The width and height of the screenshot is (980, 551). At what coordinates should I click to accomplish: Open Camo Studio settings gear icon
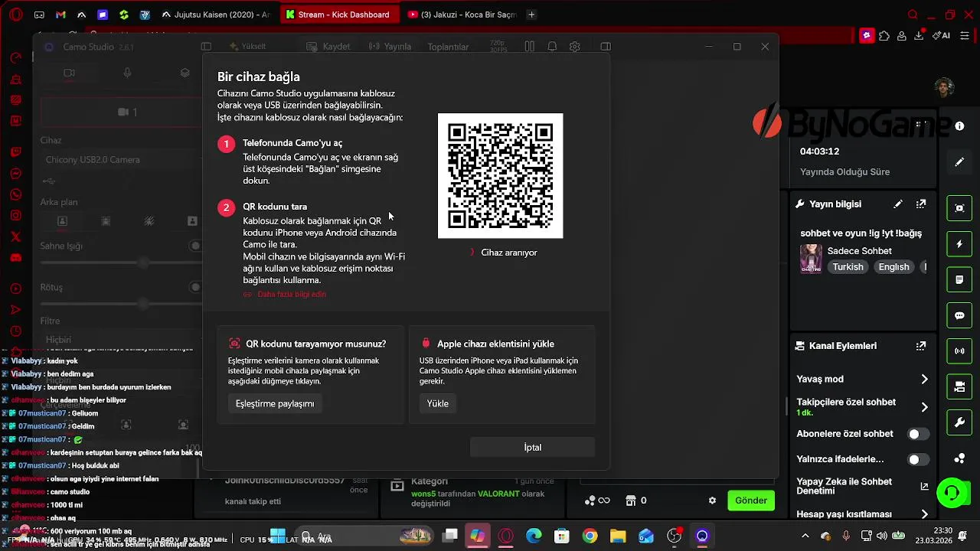coord(575,47)
